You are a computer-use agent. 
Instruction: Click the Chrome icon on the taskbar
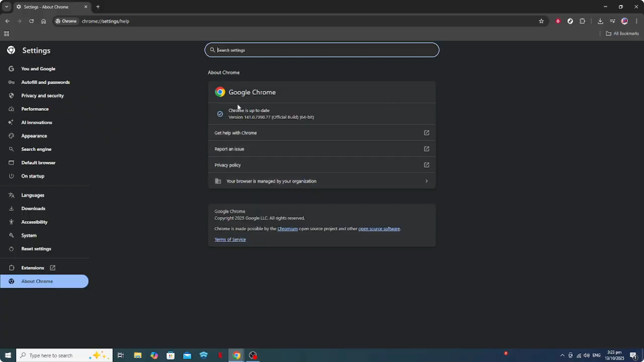point(236,355)
